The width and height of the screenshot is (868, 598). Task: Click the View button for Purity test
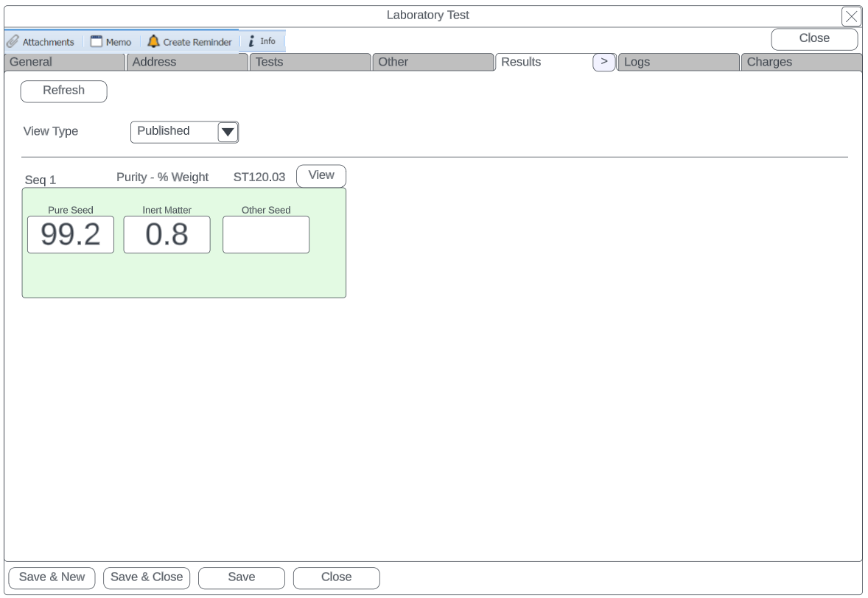point(321,176)
